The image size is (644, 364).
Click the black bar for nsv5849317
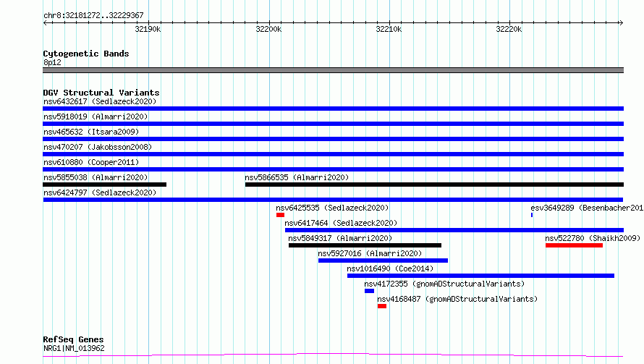365,245
